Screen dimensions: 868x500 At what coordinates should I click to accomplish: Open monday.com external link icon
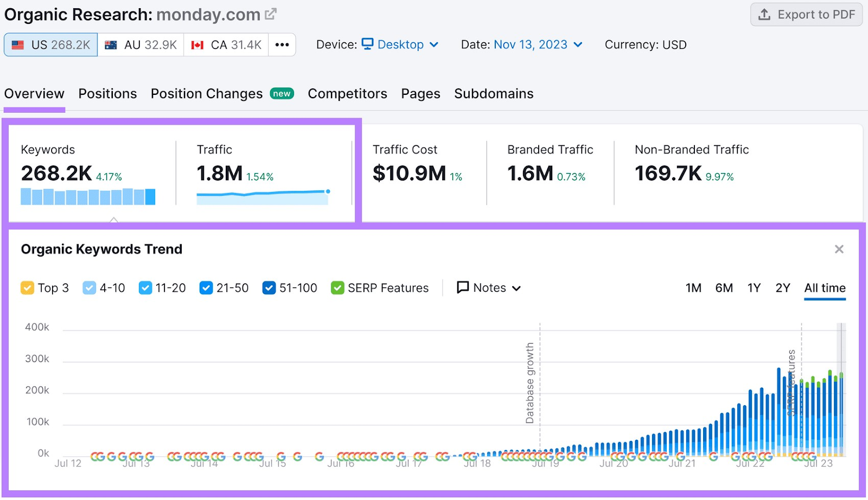coord(271,14)
